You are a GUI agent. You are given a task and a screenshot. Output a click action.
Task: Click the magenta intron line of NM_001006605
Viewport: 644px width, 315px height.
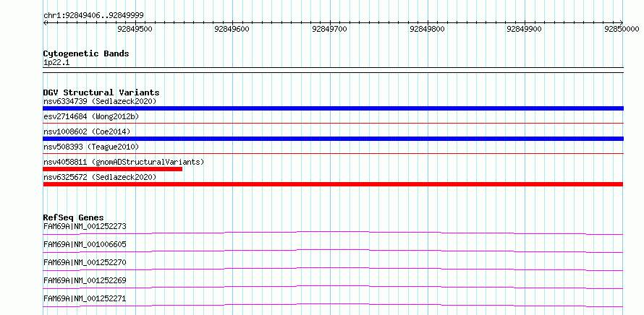click(333, 250)
